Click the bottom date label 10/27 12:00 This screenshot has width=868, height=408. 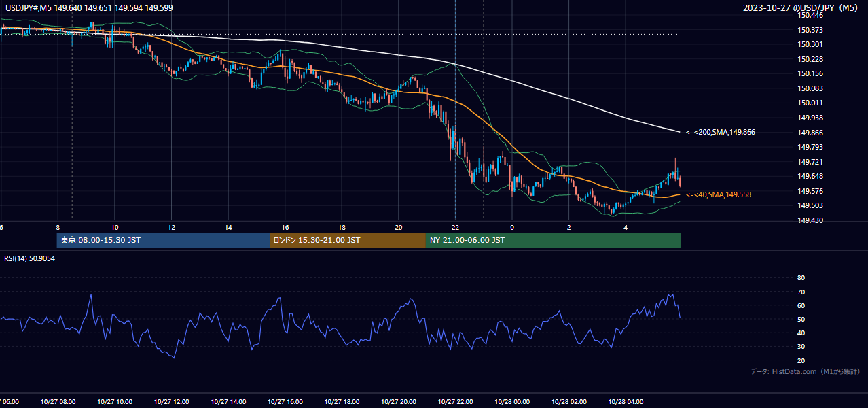tap(172, 402)
